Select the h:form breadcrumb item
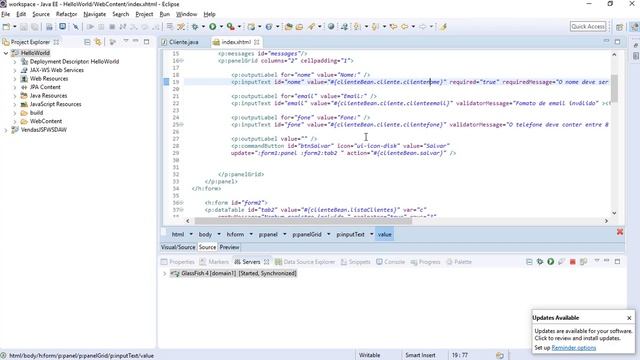This screenshot has height=360, width=640. pyautogui.click(x=235, y=234)
